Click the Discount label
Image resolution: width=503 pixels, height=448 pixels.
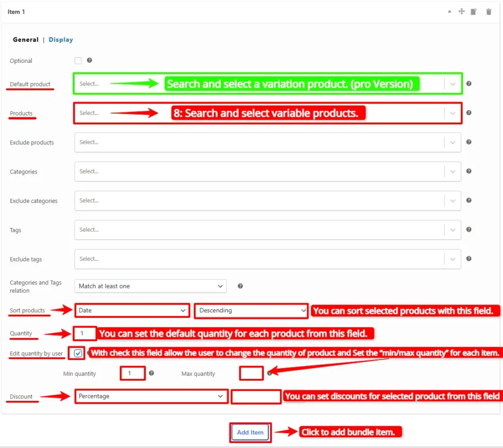(21, 396)
